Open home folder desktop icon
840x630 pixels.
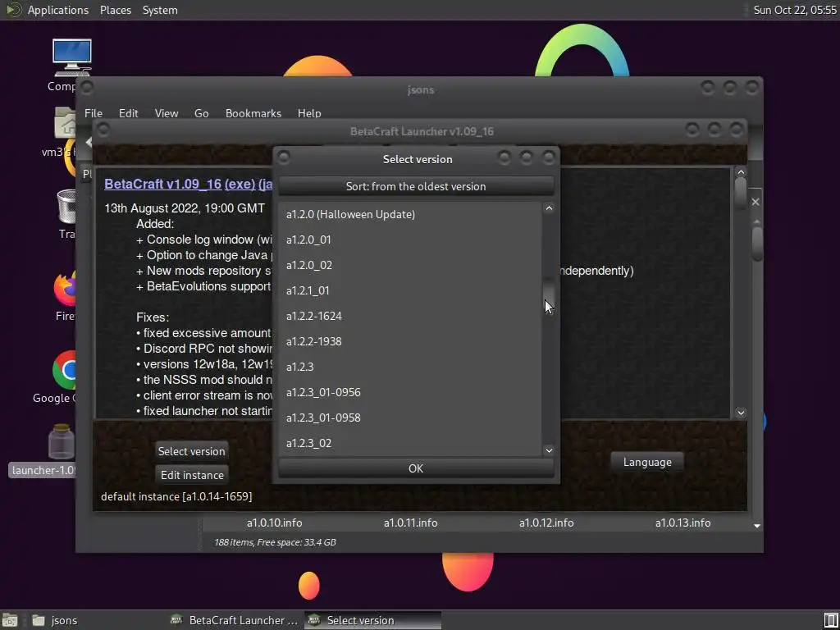click(x=65, y=123)
